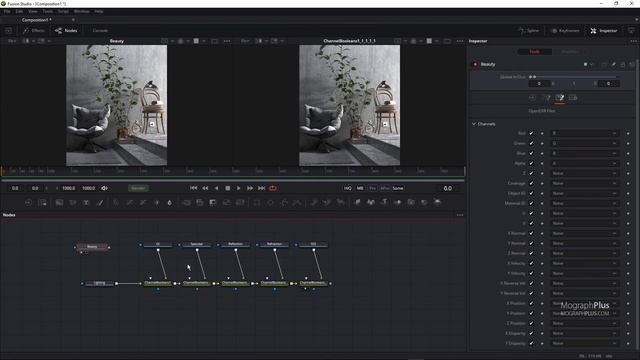The width and height of the screenshot is (640, 360).
Task: Open the Green channel dropdown
Action: (584, 143)
